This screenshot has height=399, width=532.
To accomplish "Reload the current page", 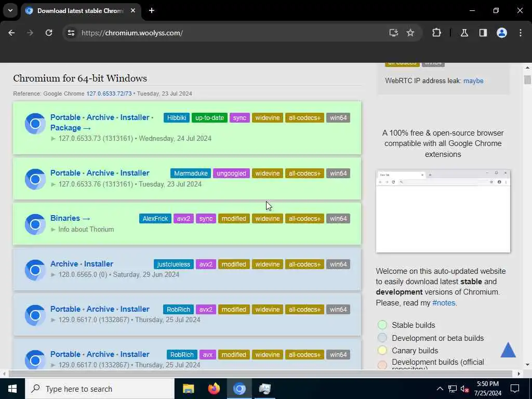I will click(49, 33).
